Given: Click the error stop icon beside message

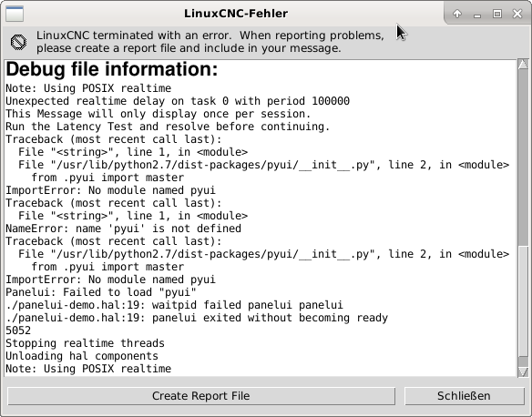Looking at the screenshot, I should pyautogui.click(x=18, y=43).
